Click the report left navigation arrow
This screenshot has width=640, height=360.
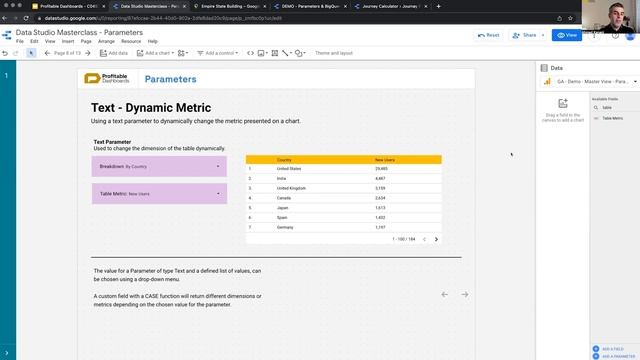tap(444, 294)
